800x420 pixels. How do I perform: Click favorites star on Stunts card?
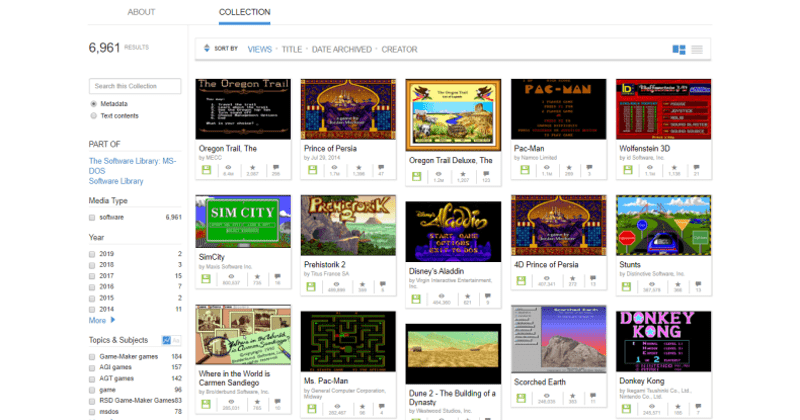(678, 284)
